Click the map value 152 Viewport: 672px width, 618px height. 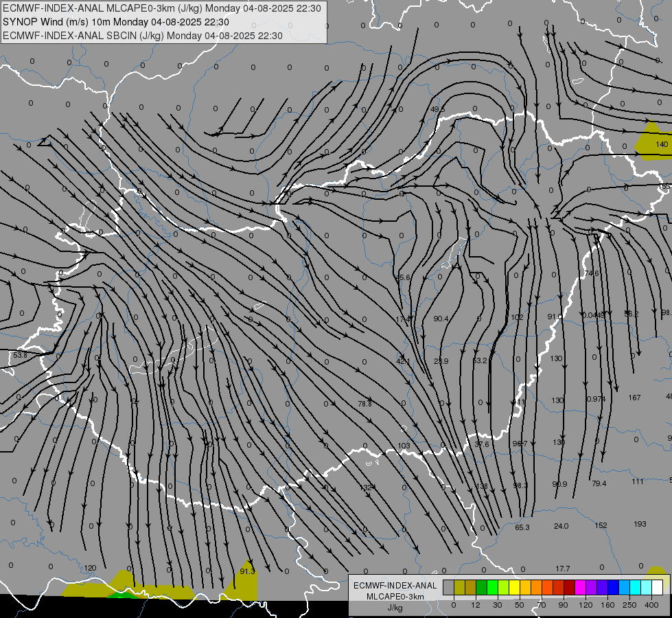601,525
